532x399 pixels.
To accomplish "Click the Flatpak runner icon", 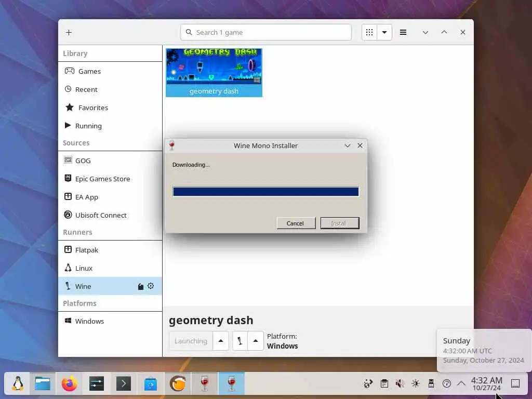I will click(x=68, y=249).
